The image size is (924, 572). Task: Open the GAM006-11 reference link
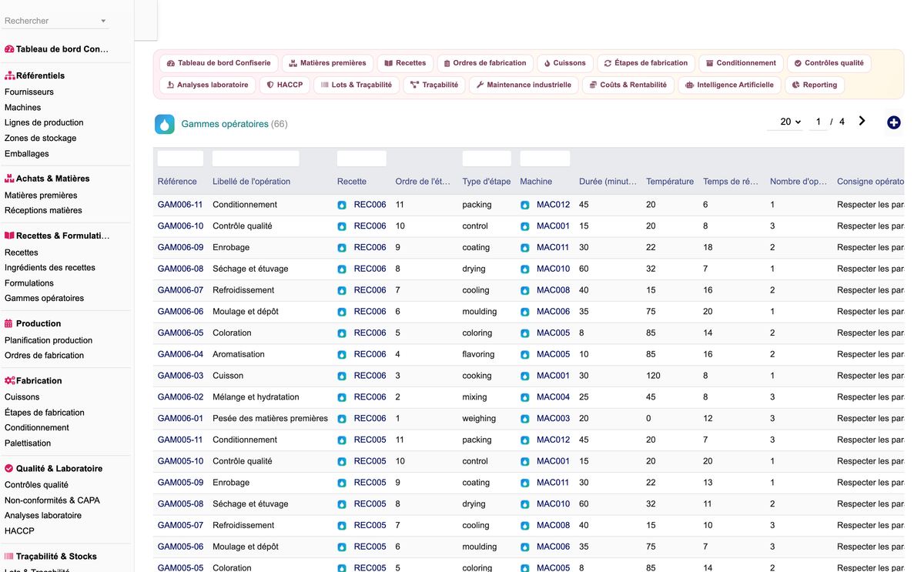[180, 205]
